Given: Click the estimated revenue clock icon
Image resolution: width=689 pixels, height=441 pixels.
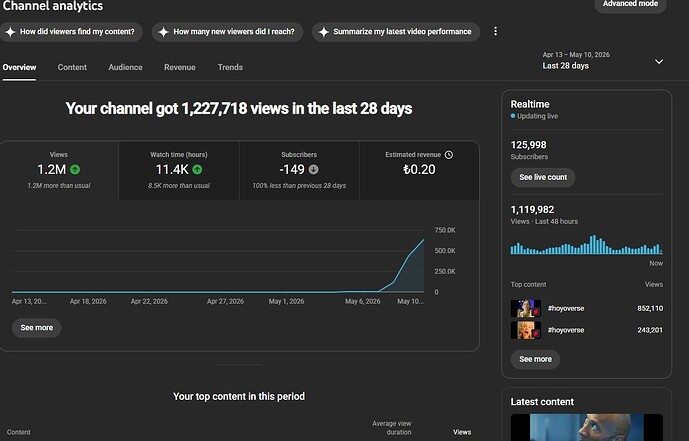Looking at the screenshot, I should (x=449, y=155).
